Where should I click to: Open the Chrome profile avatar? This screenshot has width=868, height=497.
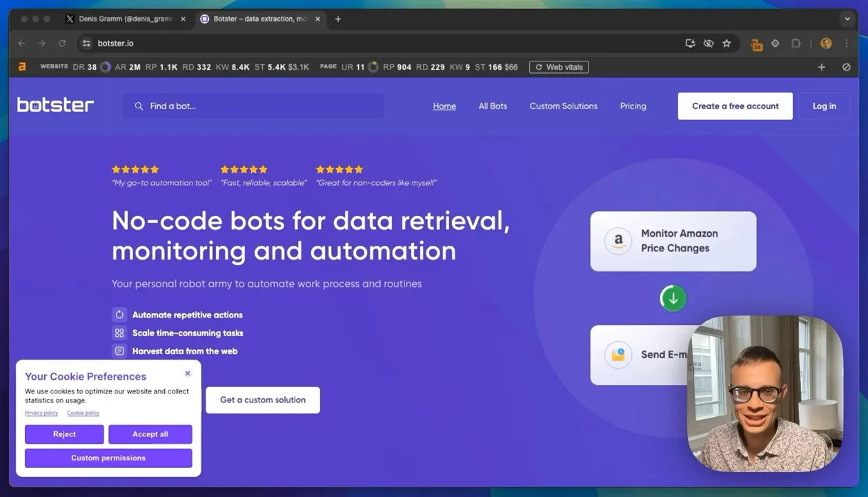point(826,43)
